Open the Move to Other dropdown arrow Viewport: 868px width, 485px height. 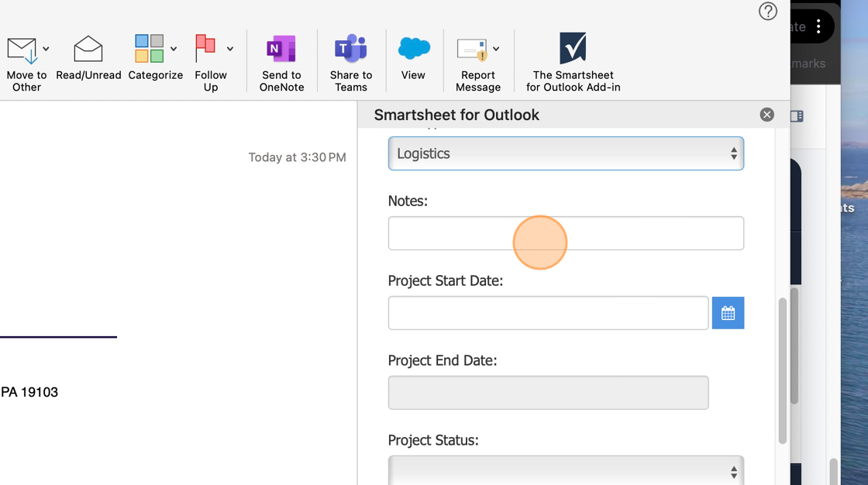46,50
